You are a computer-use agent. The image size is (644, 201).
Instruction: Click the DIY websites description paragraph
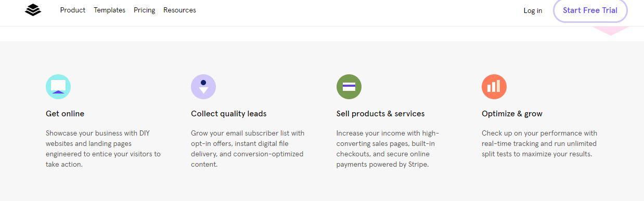[x=103, y=149]
